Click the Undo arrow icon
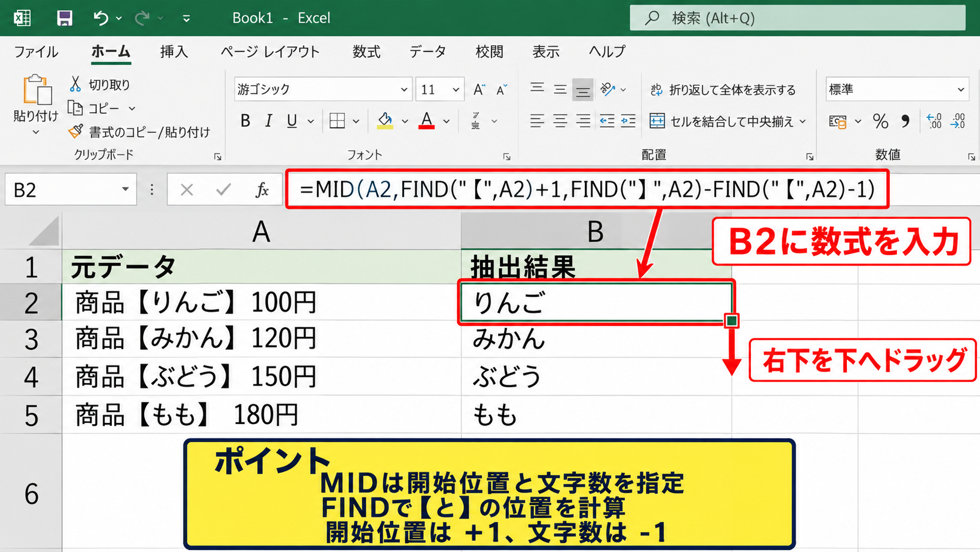980x552 pixels. (101, 18)
